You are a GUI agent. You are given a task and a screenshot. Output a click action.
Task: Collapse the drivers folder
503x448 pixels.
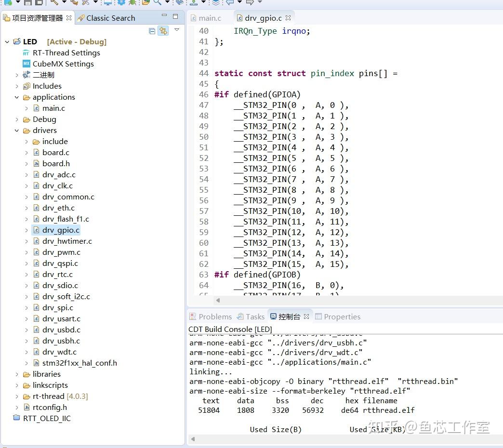[x=16, y=130]
